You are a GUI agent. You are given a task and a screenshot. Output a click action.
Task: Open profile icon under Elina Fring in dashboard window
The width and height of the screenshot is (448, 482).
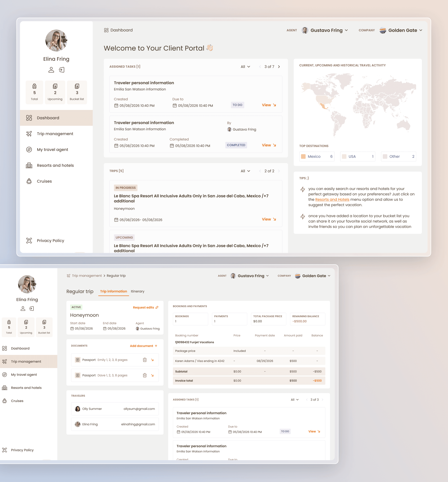[51, 70]
